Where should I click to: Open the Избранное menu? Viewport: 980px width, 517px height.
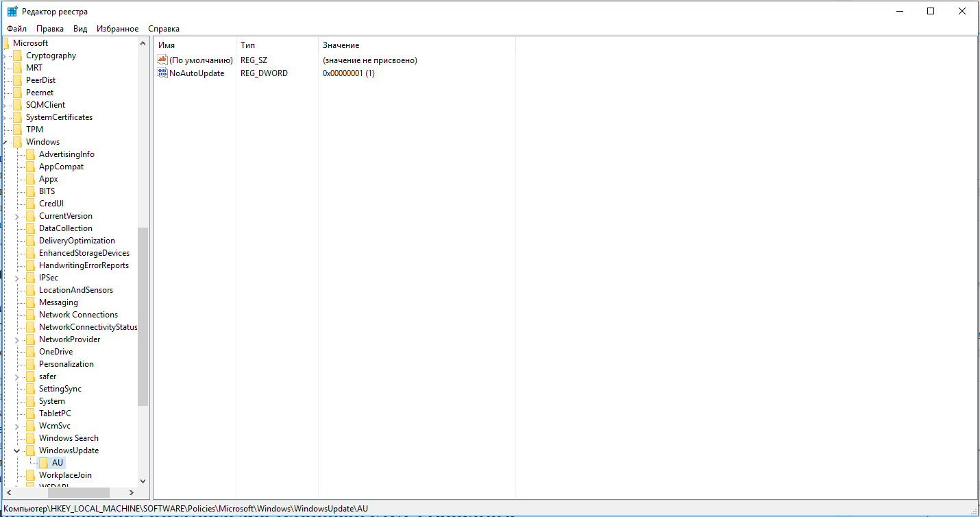[118, 29]
